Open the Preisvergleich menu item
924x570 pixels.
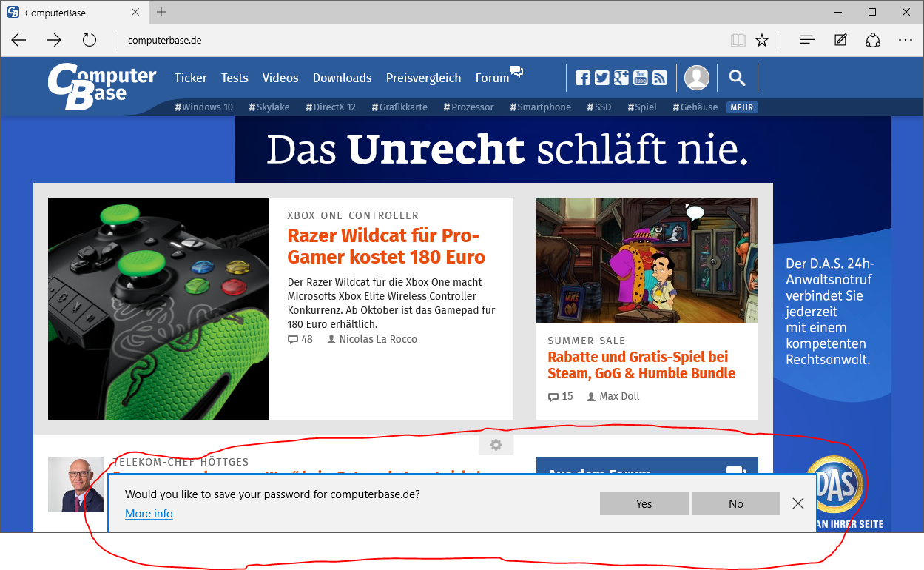point(423,78)
